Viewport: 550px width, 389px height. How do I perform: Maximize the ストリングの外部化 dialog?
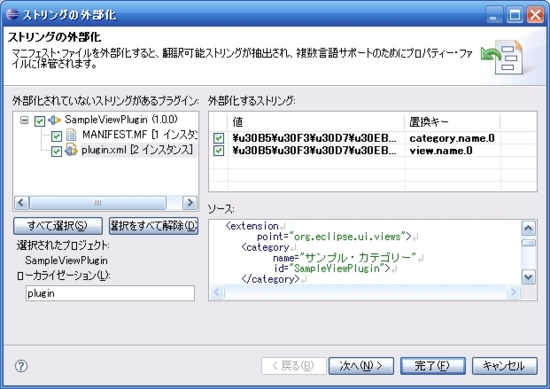coord(515,15)
